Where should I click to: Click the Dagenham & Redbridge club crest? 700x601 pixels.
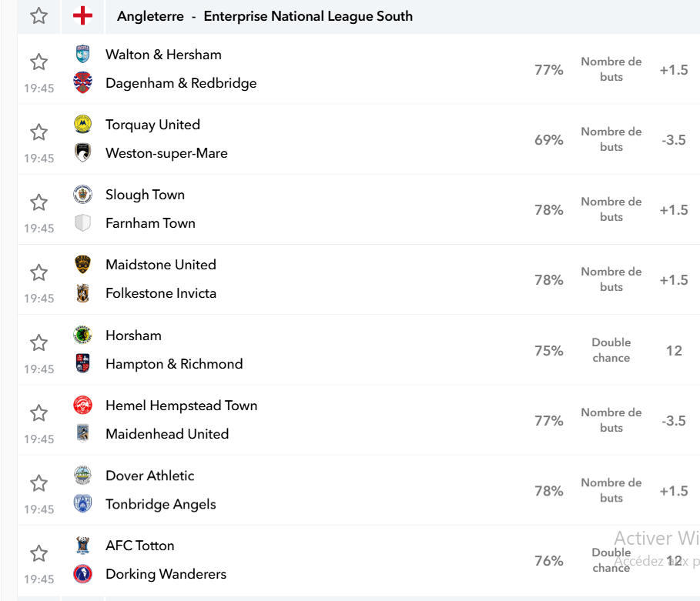coord(82,82)
